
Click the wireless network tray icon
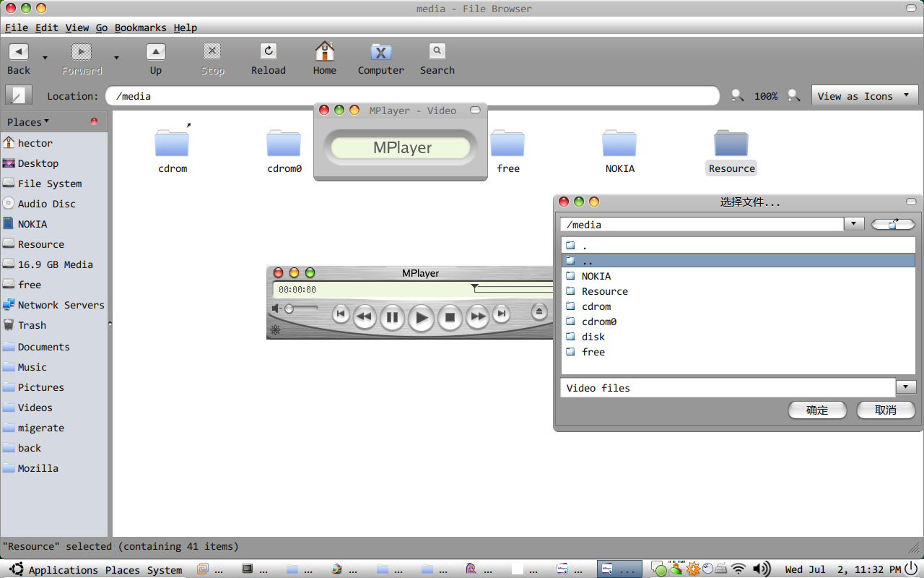(738, 569)
